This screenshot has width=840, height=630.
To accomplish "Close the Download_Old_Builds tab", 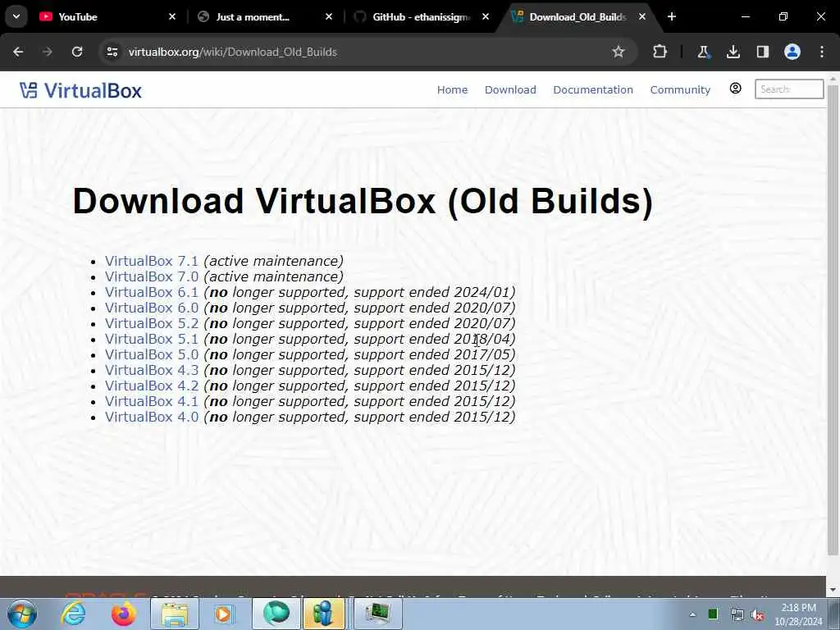I will tap(641, 16).
